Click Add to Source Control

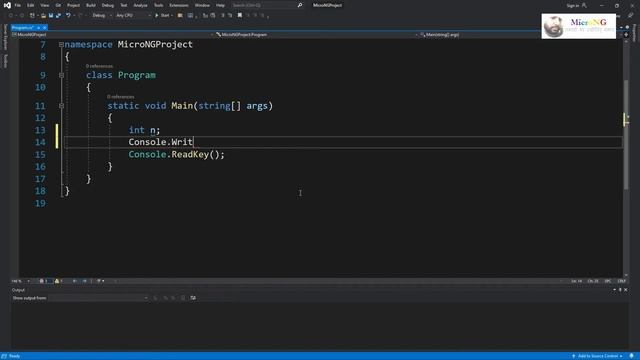tap(598, 356)
